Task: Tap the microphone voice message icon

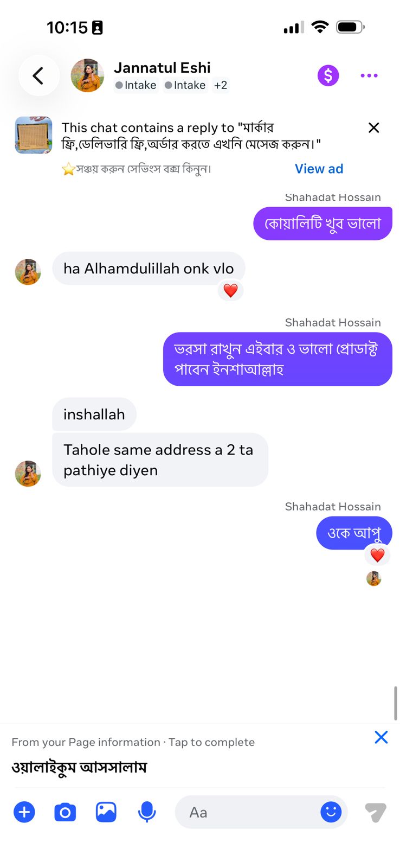Action: (x=147, y=812)
